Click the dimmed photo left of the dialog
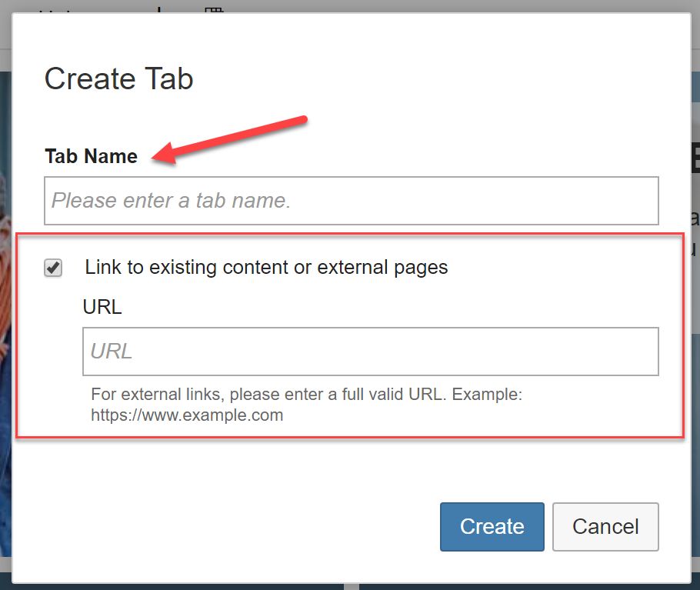 tap(5, 312)
